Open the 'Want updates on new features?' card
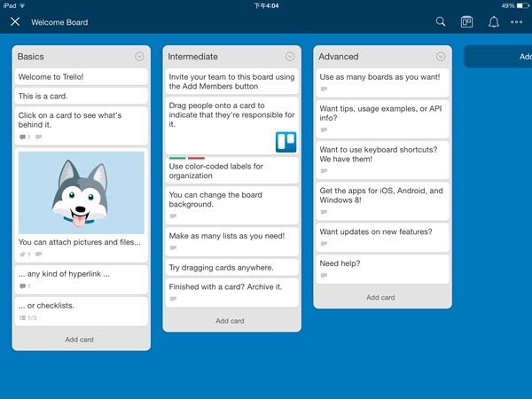The height and width of the screenshot is (399, 532). 382,238
